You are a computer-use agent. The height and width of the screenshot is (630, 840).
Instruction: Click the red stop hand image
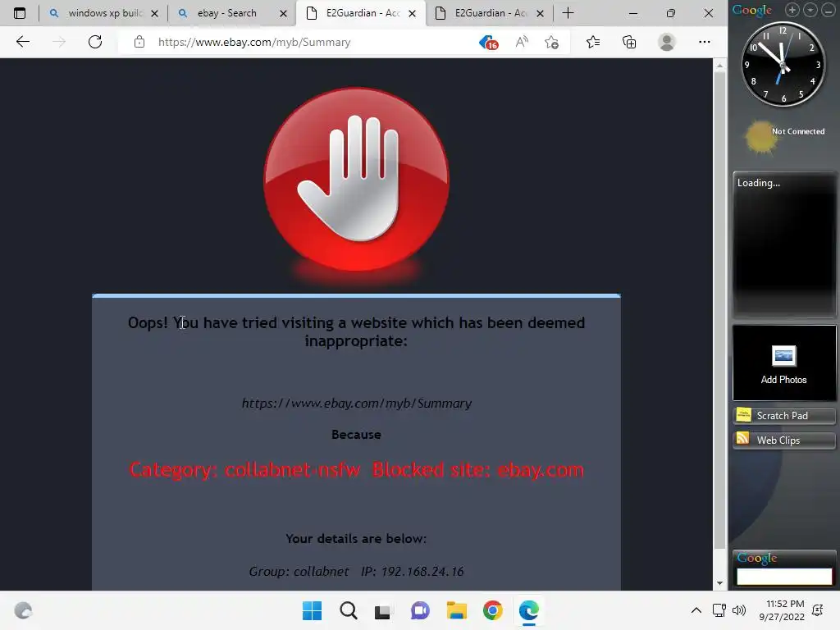click(x=356, y=180)
